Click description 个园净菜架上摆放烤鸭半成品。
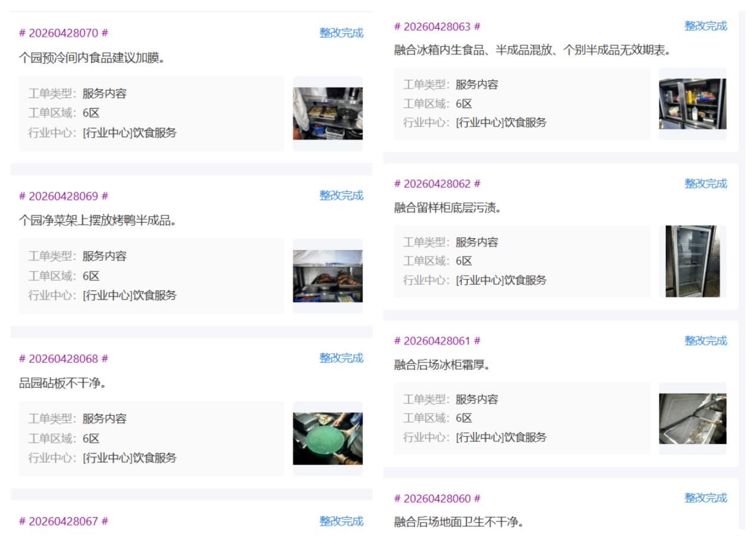The image size is (756, 540). click(x=97, y=221)
